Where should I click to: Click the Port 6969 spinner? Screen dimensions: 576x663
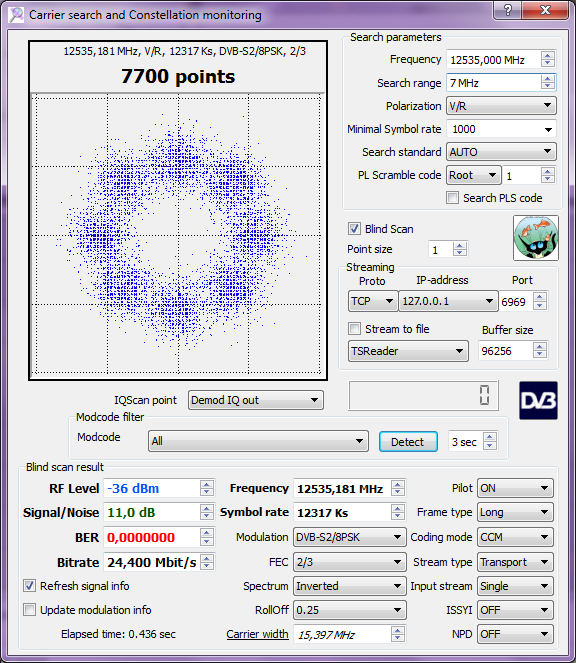[x=540, y=301]
